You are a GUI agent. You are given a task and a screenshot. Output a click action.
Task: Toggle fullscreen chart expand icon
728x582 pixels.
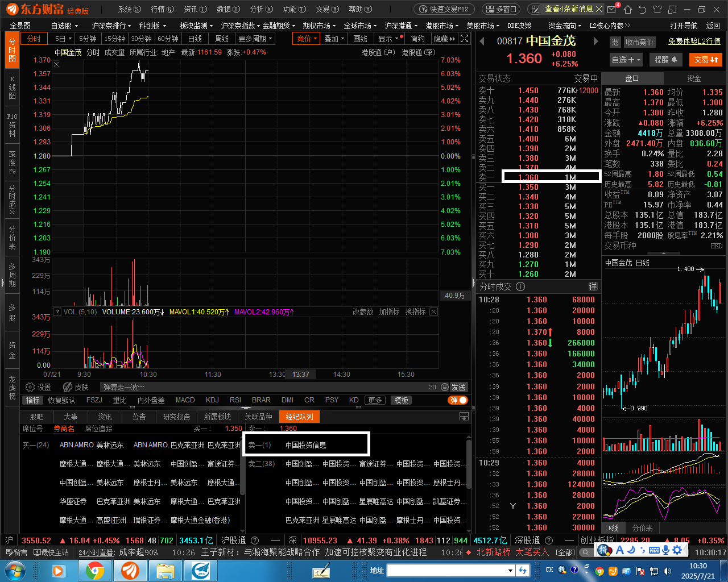pos(465,39)
